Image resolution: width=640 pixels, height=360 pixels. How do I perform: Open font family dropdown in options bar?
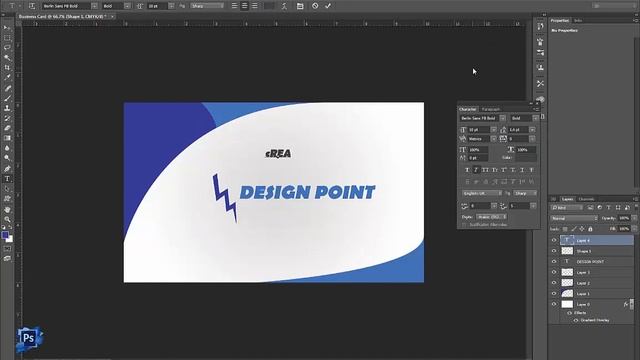coord(94,6)
